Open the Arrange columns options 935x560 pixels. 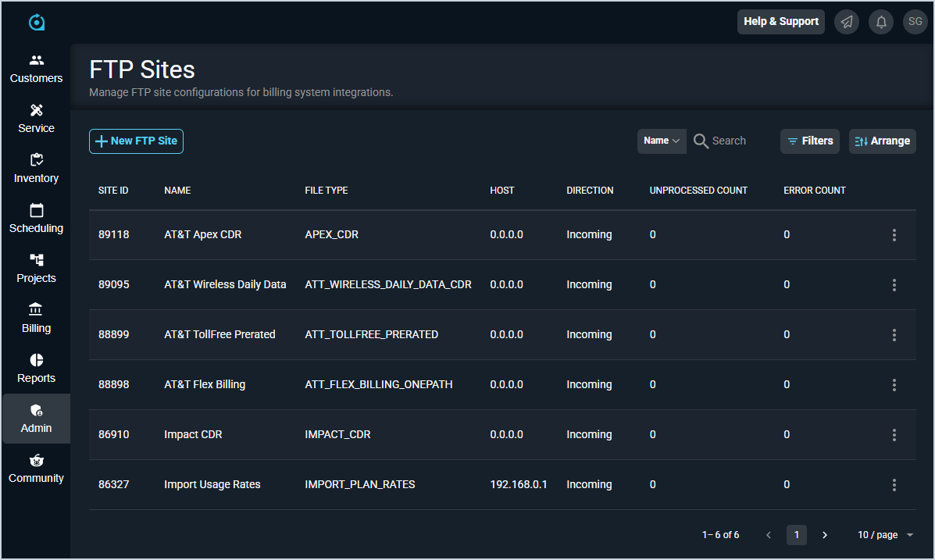click(882, 141)
